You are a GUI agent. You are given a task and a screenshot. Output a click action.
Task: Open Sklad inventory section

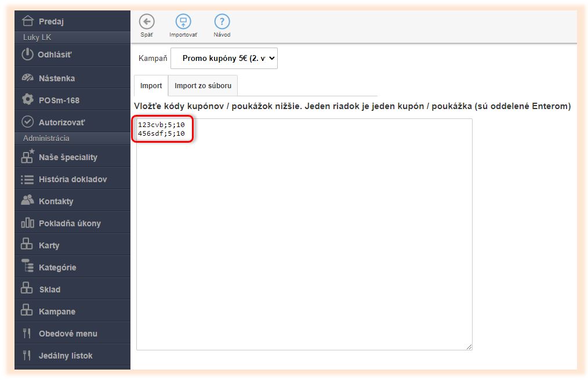[49, 289]
